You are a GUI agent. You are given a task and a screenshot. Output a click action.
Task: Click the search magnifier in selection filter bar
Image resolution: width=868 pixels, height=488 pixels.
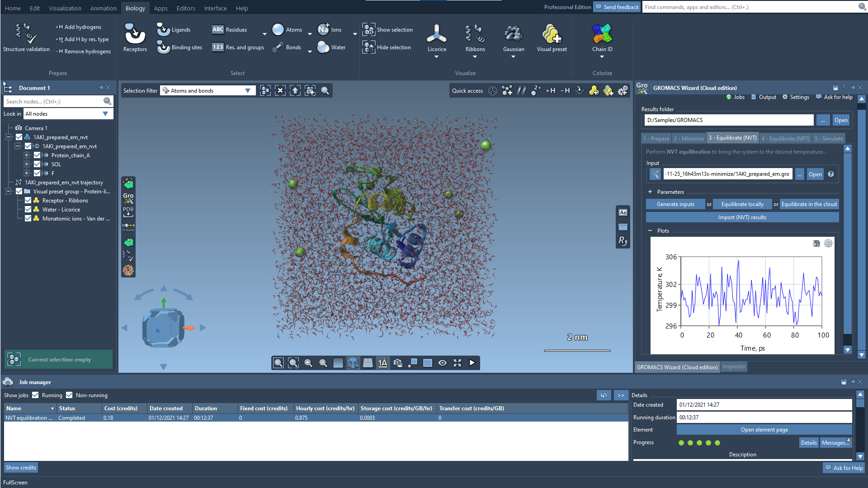coord(325,91)
